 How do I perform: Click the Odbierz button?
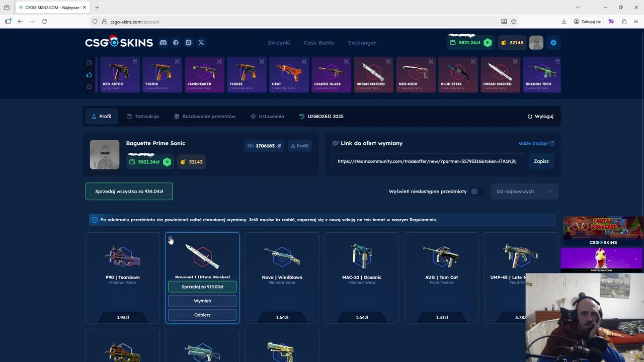tap(202, 315)
